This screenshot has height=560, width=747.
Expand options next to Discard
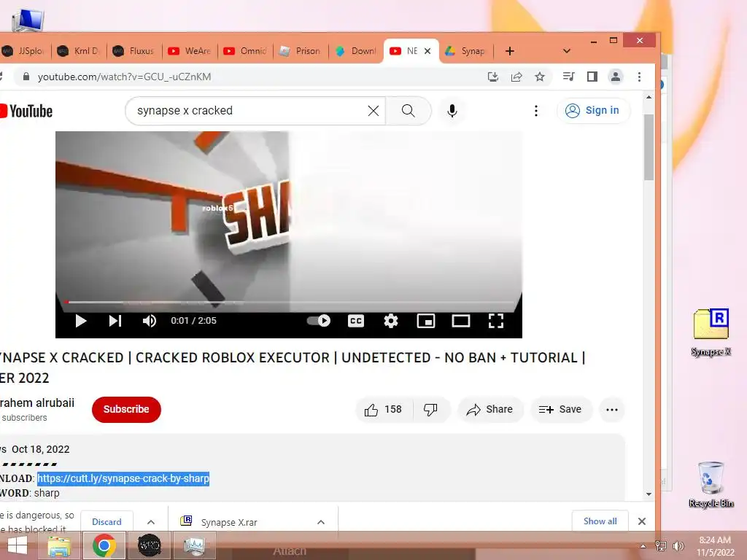151,522
